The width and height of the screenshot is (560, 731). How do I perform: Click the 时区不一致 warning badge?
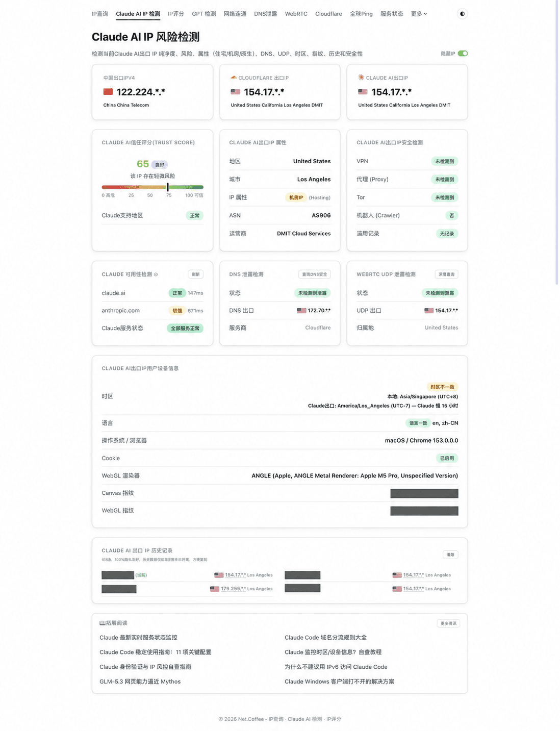[x=442, y=387]
